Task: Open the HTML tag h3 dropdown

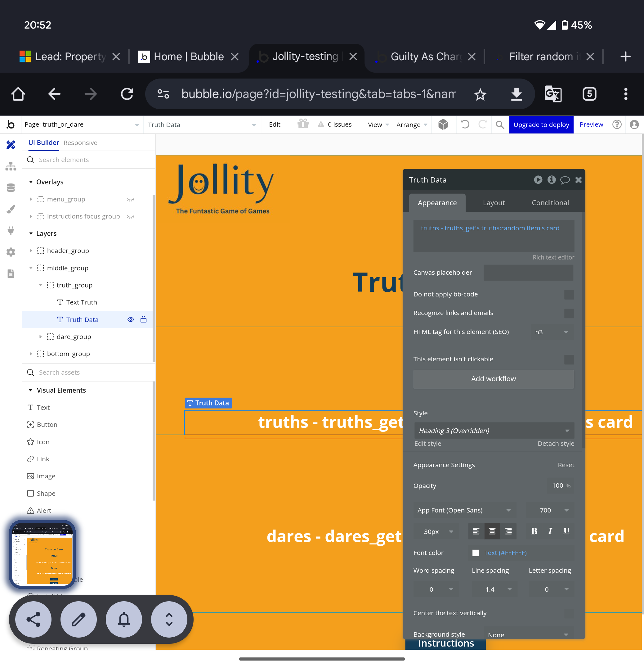Action: (552, 332)
